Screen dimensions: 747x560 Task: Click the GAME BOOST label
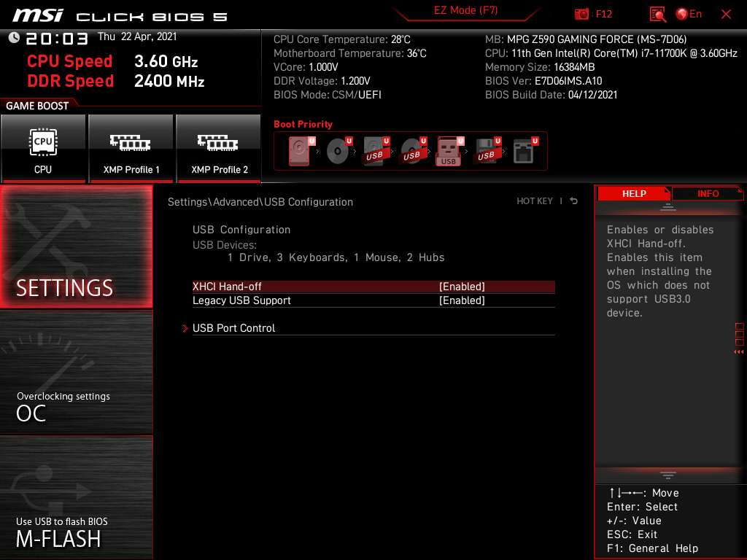coord(37,106)
